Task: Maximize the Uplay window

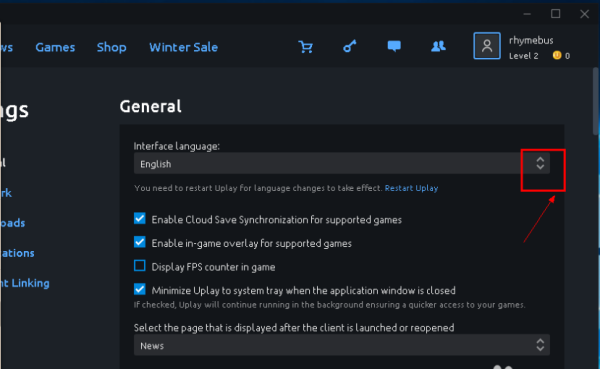Action: (556, 14)
